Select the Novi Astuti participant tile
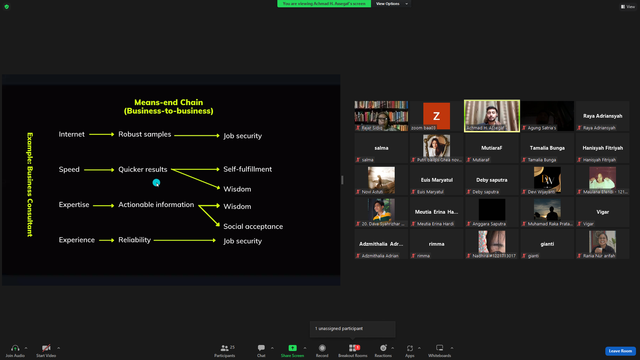640x360 pixels. (x=381, y=180)
